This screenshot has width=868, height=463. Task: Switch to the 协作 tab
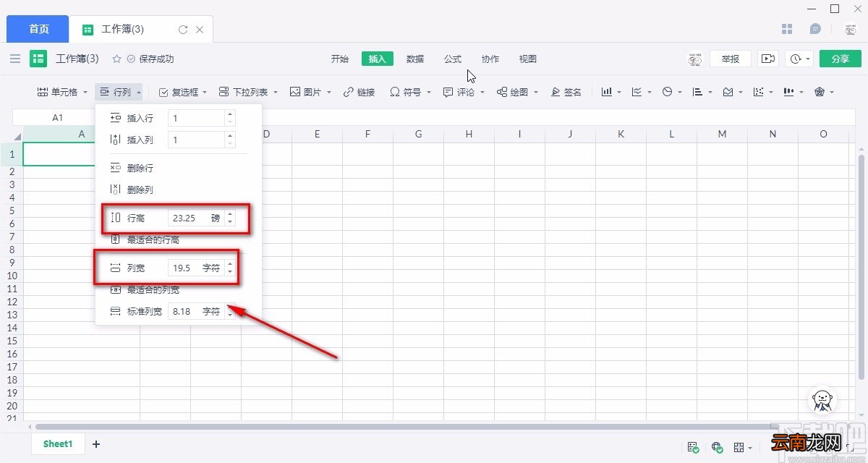click(490, 59)
